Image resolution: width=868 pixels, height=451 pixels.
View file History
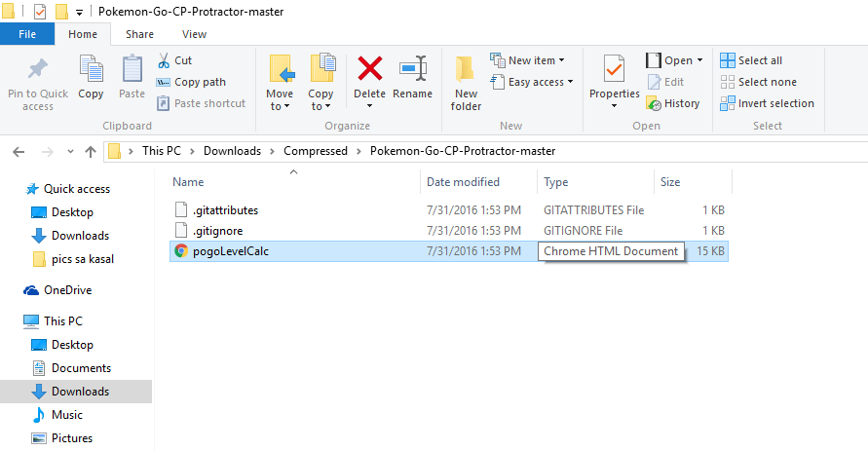click(x=672, y=103)
